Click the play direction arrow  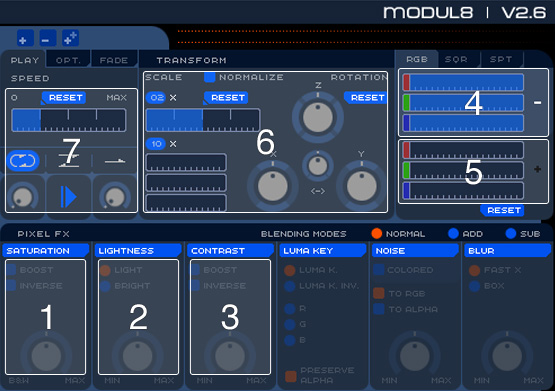pyautogui.click(x=69, y=197)
